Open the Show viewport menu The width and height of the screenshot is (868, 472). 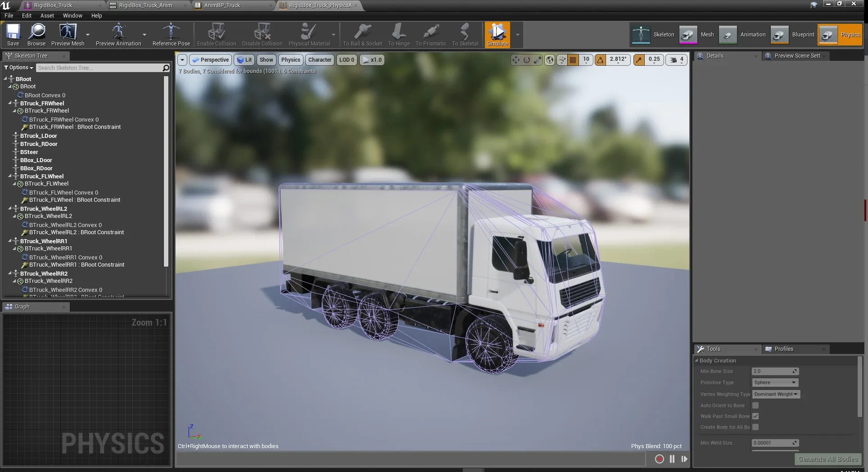coord(266,59)
